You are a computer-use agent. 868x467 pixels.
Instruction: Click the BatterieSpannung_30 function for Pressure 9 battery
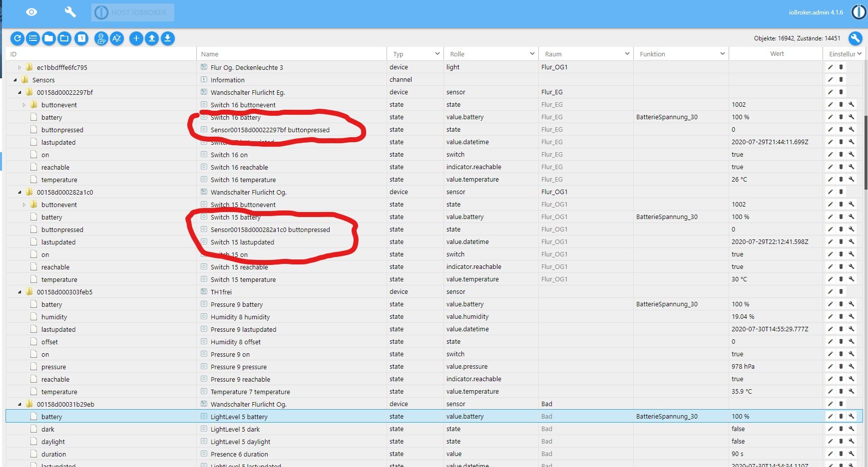pos(667,304)
